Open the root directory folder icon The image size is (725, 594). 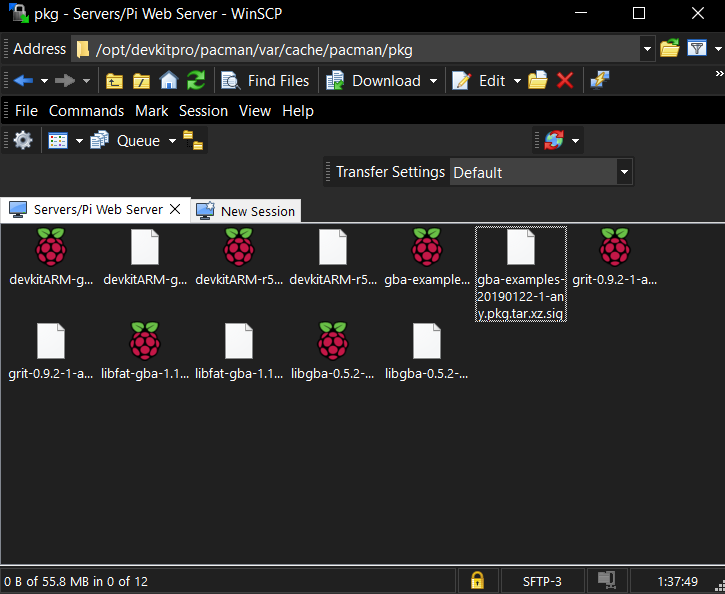141,81
